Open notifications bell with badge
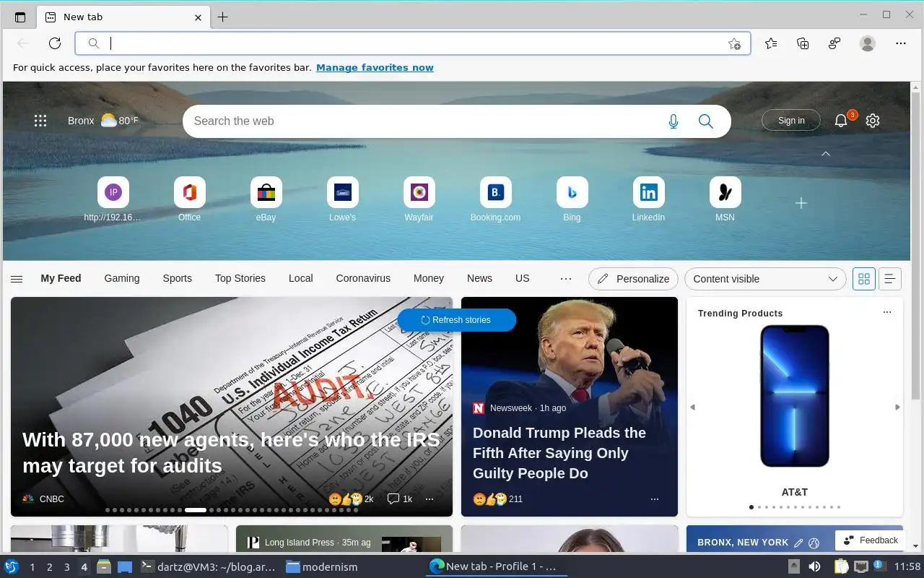 click(x=842, y=120)
